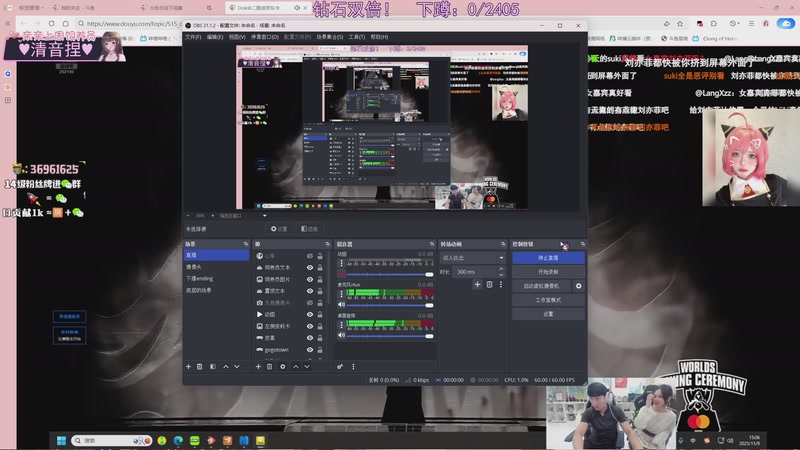Decrease transition duration with down arrow
800x450 pixels.
pos(501,274)
